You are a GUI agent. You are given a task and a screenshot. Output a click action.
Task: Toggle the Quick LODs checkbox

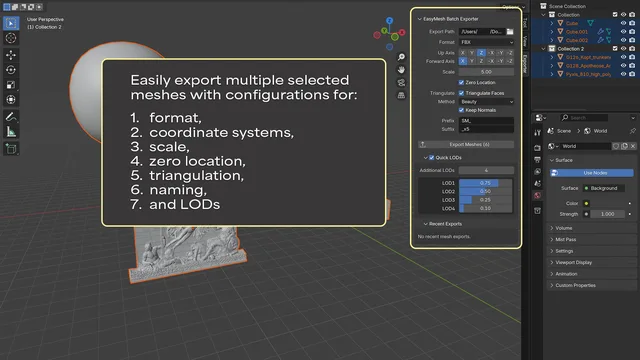pos(431,158)
